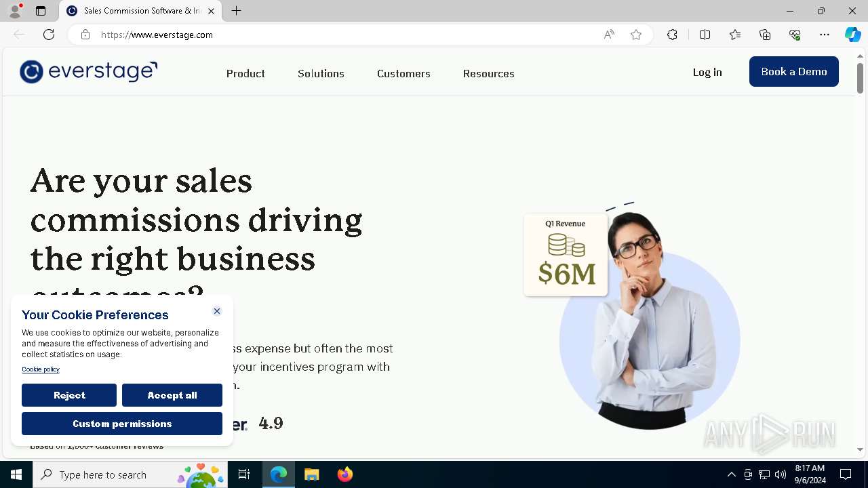Open File Explorer from the taskbar
The image size is (868, 488).
pyautogui.click(x=311, y=474)
